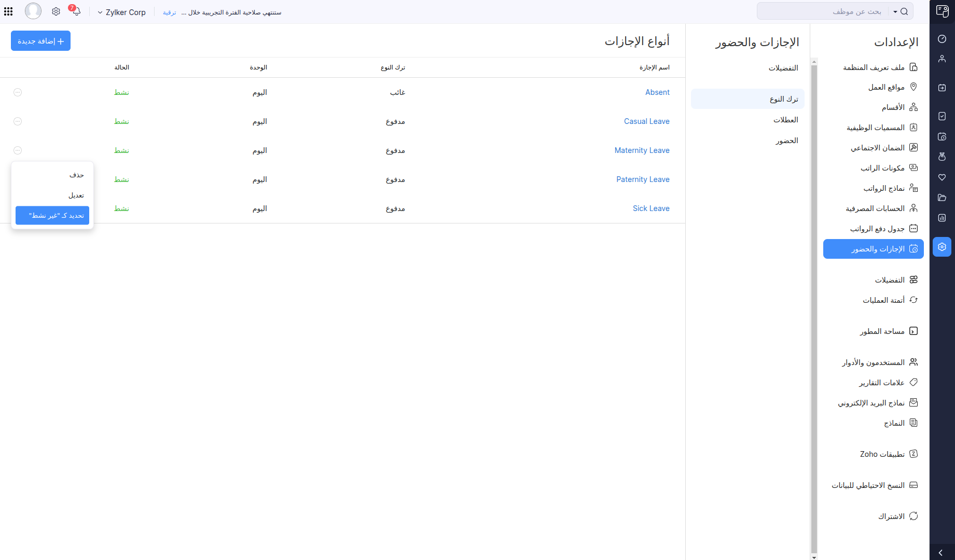Viewport: 955px width, 560px height.
Task: Open the notifications bell icon
Action: click(x=76, y=11)
